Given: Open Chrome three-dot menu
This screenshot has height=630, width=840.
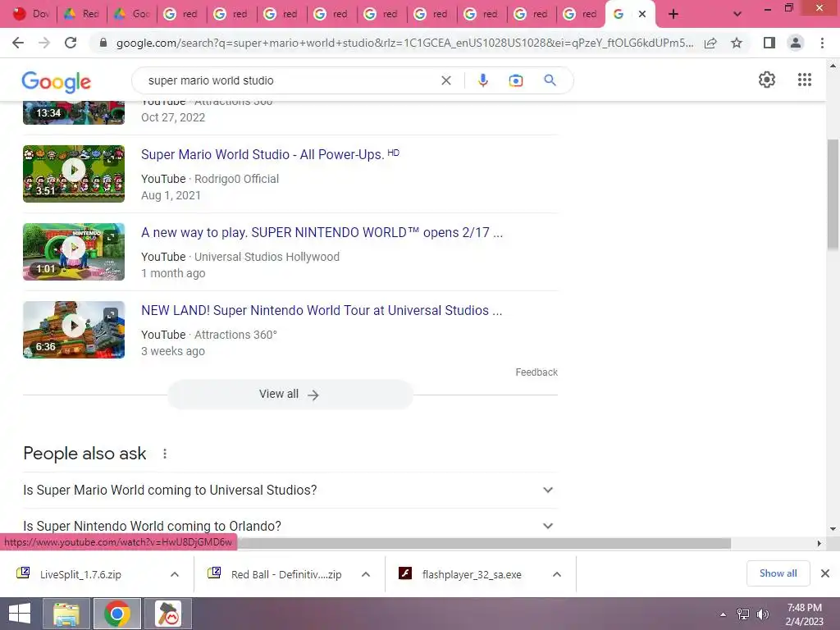Looking at the screenshot, I should tap(822, 43).
